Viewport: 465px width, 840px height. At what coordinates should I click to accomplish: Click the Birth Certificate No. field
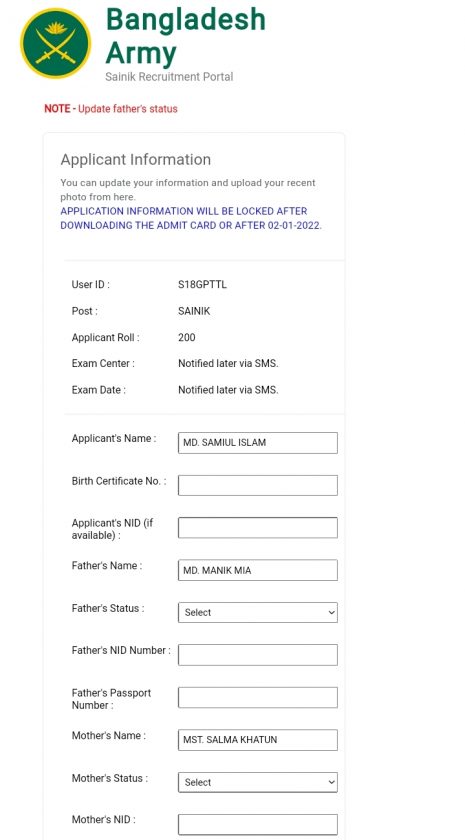[x=258, y=485]
